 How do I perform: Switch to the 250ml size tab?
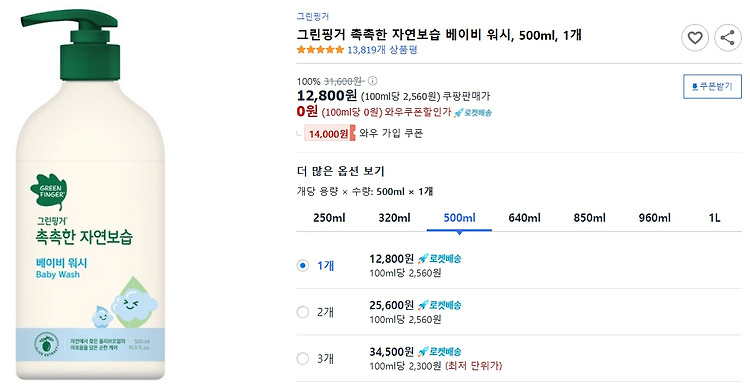click(329, 218)
